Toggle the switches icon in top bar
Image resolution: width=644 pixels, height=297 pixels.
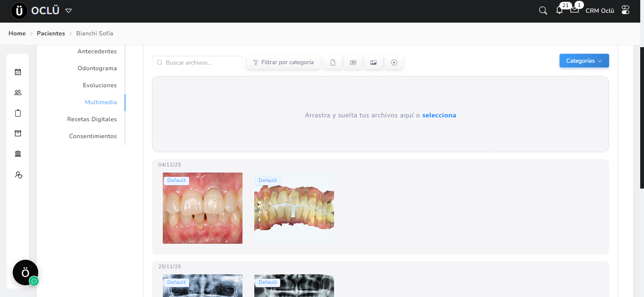tap(626, 10)
